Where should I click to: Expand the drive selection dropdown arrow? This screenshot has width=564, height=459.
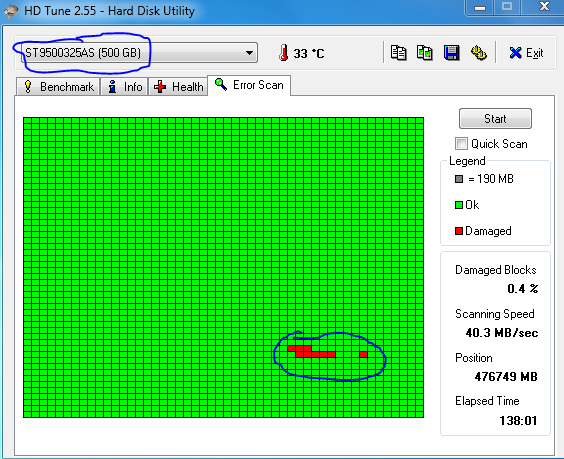tap(249, 53)
